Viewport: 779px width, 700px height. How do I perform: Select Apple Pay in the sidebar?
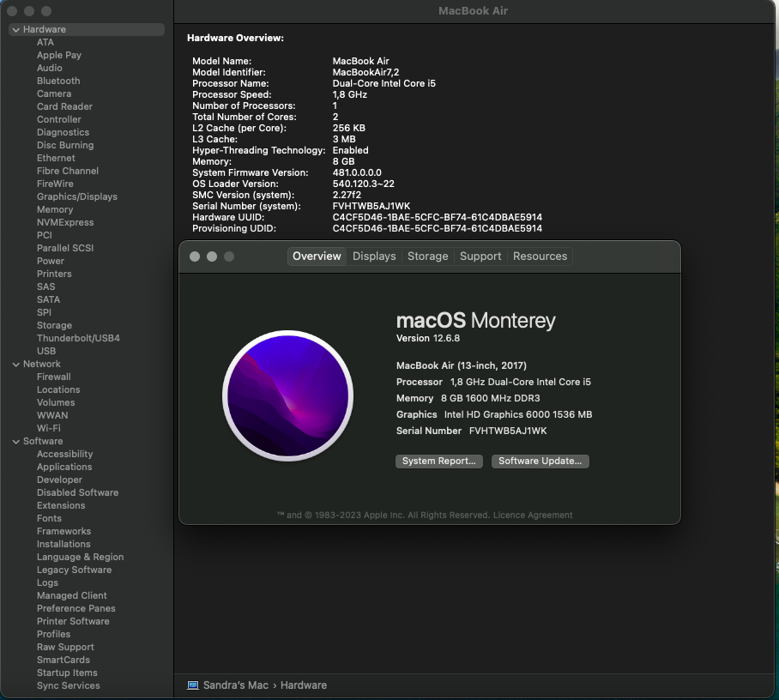point(58,55)
